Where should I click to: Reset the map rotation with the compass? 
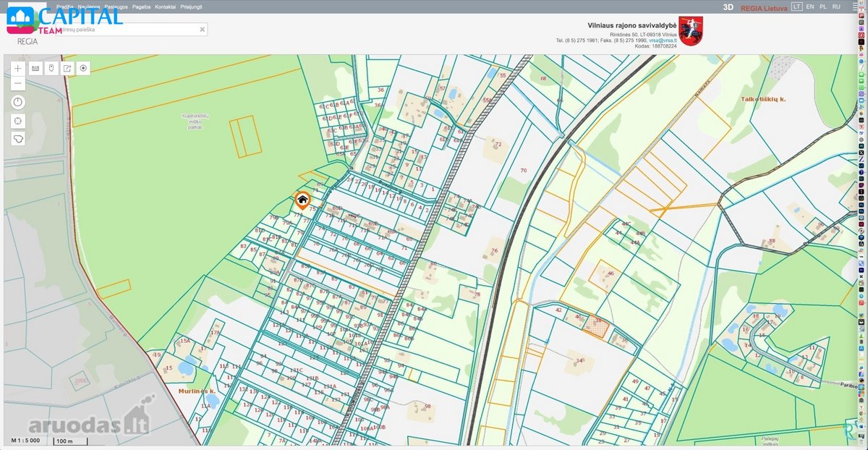[18, 103]
